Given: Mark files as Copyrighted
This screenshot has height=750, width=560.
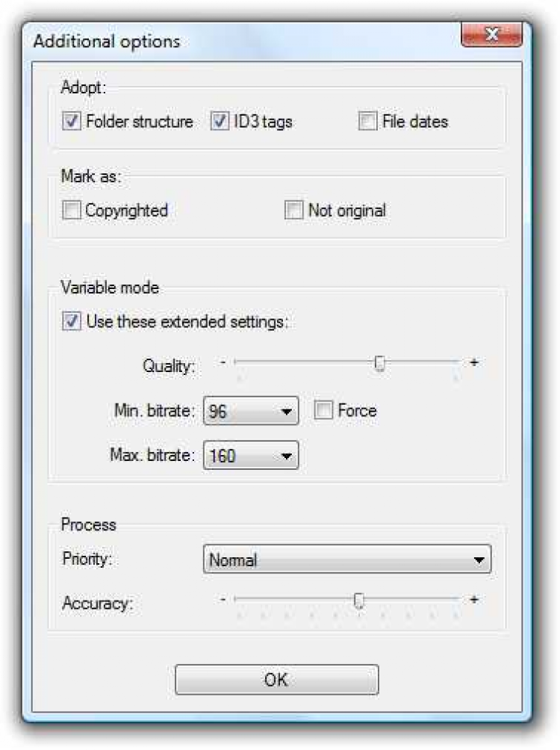Looking at the screenshot, I should pyautogui.click(x=72, y=211).
